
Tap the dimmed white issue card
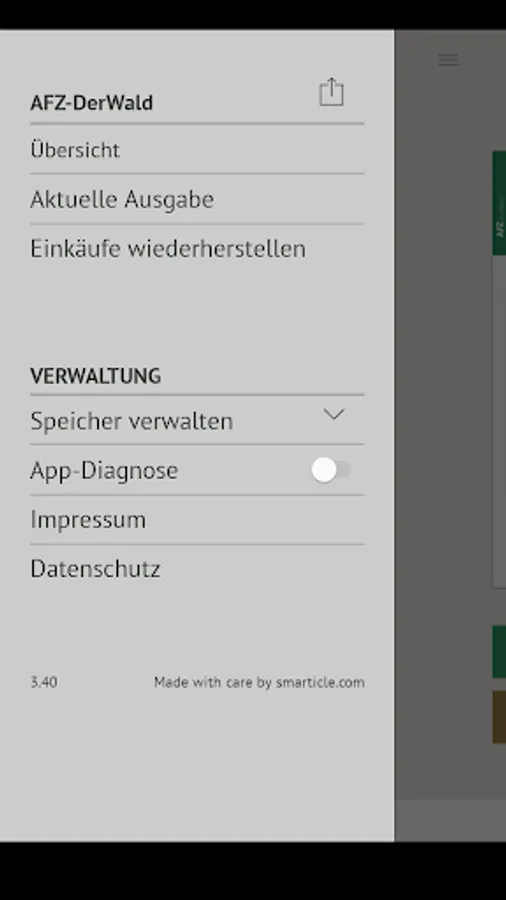click(499, 422)
